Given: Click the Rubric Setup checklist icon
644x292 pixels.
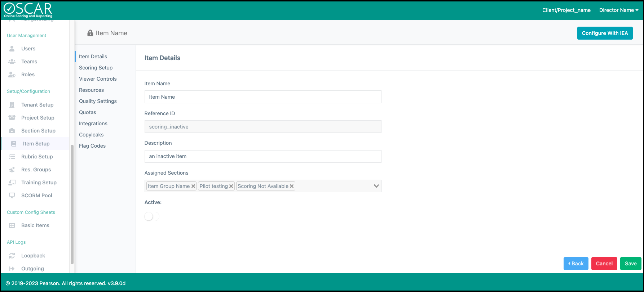Looking at the screenshot, I should tap(12, 157).
